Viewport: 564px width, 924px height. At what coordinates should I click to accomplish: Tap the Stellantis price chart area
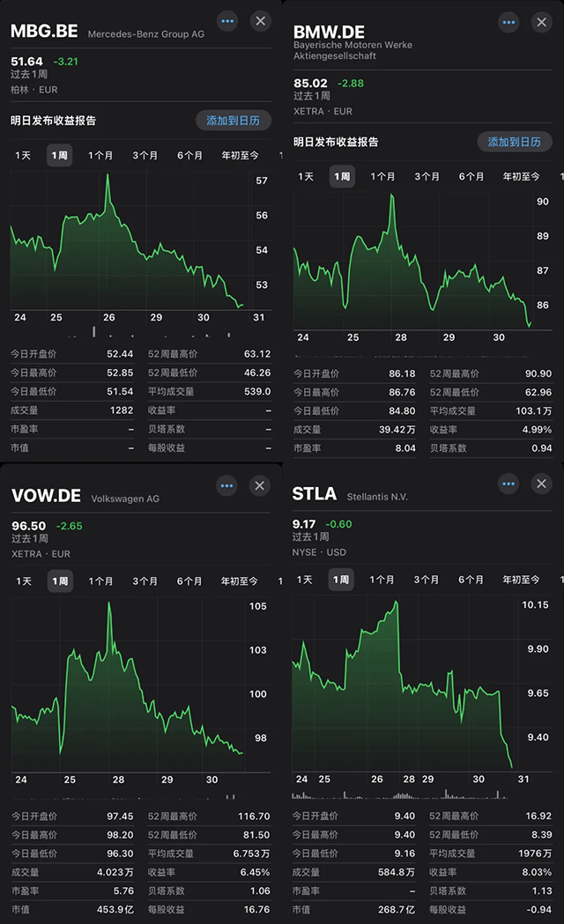pos(405,687)
